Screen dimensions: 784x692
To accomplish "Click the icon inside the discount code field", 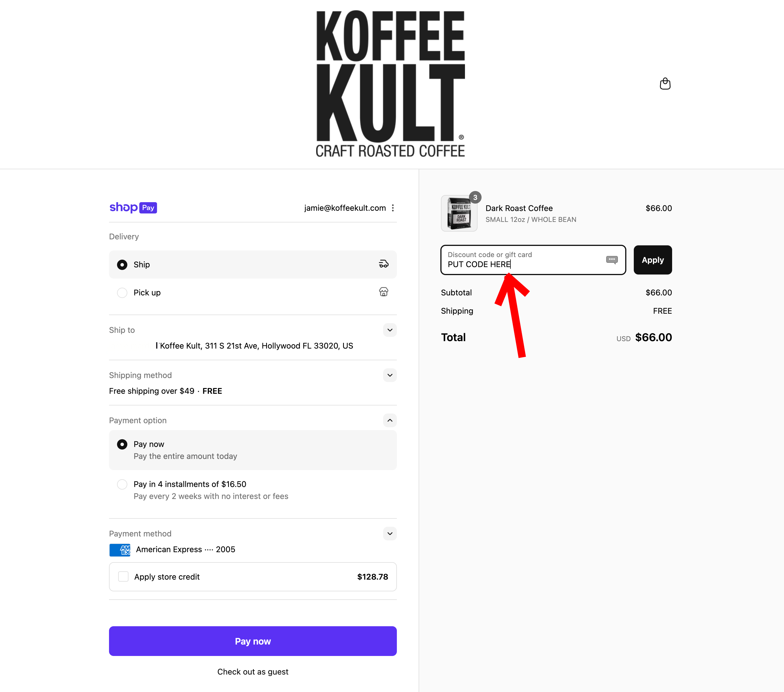I will pos(612,260).
